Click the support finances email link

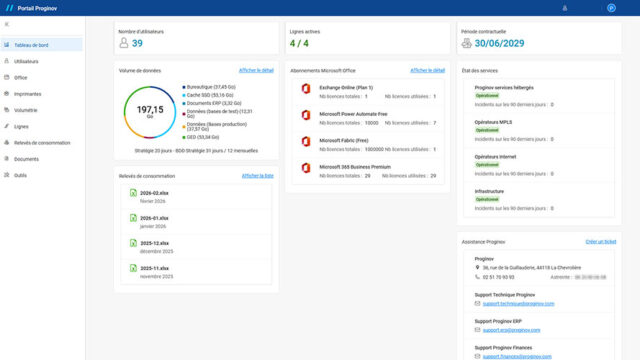click(x=517, y=356)
